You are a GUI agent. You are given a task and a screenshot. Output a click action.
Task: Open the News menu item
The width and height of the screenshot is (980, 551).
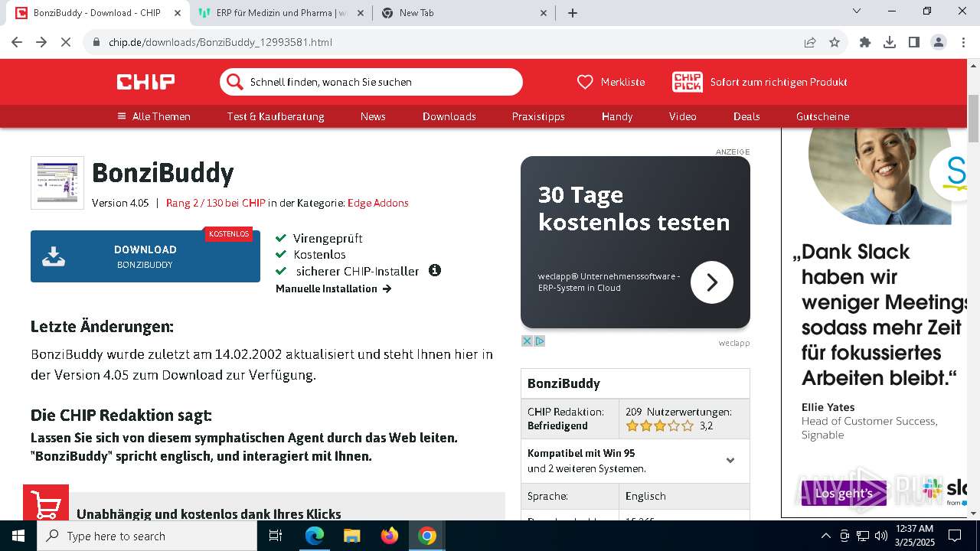(x=373, y=116)
